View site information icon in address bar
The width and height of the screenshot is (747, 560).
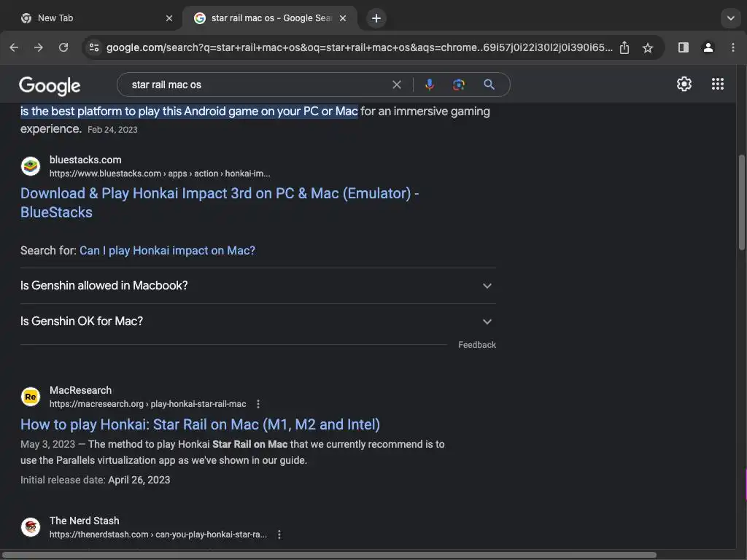pos(94,47)
